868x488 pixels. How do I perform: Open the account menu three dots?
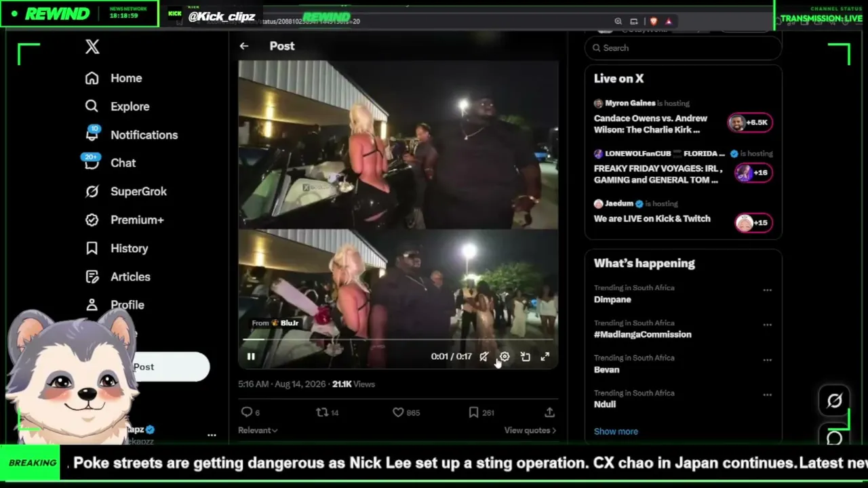pos(212,435)
